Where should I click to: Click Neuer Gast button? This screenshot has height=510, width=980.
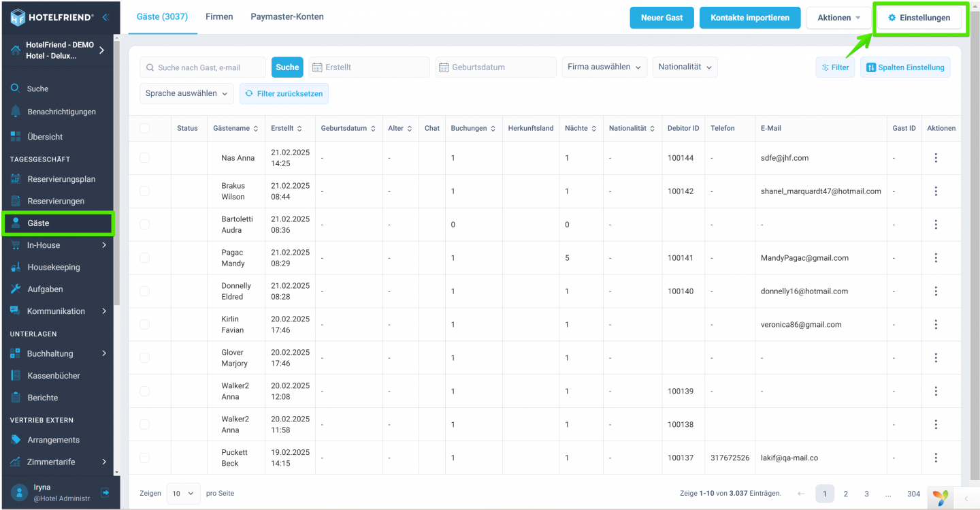661,18
